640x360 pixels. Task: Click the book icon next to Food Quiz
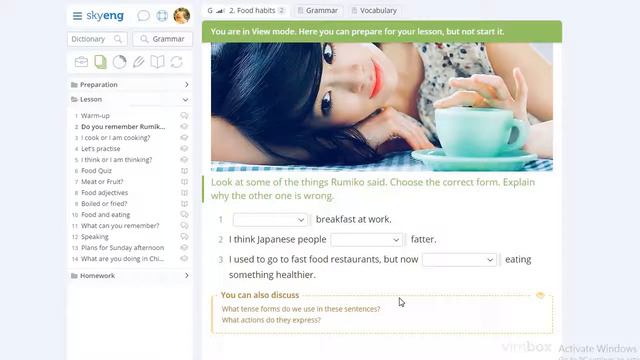[x=184, y=171]
